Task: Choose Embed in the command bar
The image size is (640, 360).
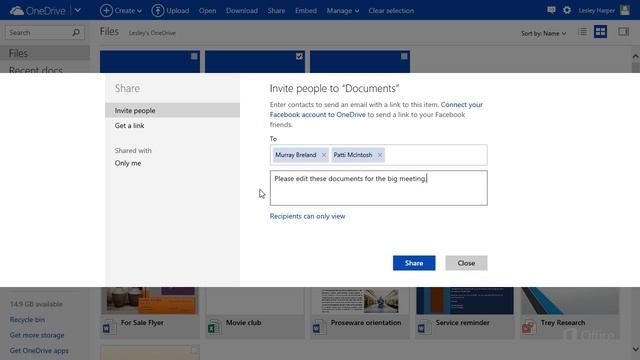Action: [306, 11]
